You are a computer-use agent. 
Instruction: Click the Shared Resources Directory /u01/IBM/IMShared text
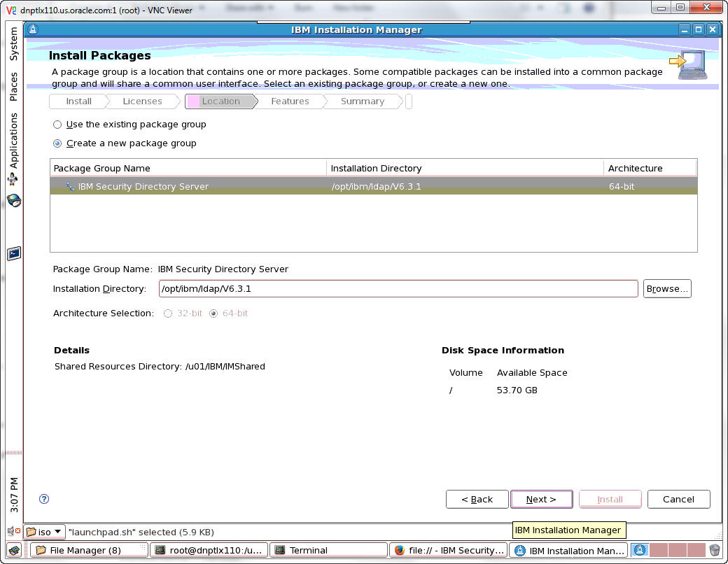coord(160,367)
